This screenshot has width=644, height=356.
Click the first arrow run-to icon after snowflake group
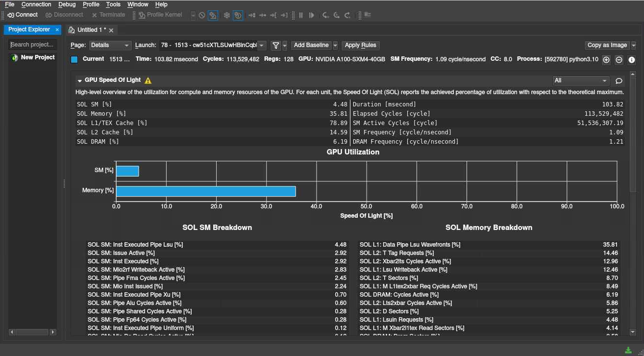[x=252, y=15]
